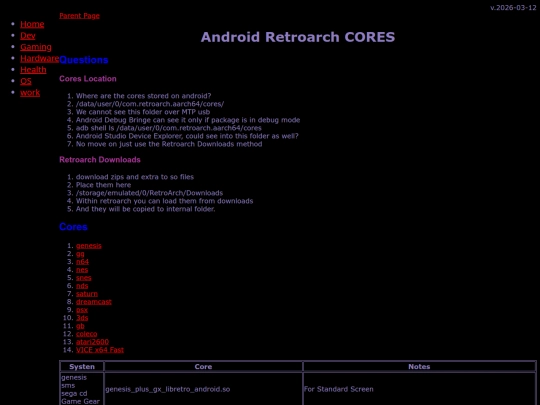540x405 pixels.
Task: Click 'And they will be copied' list item
Action: (x=146, y=209)
